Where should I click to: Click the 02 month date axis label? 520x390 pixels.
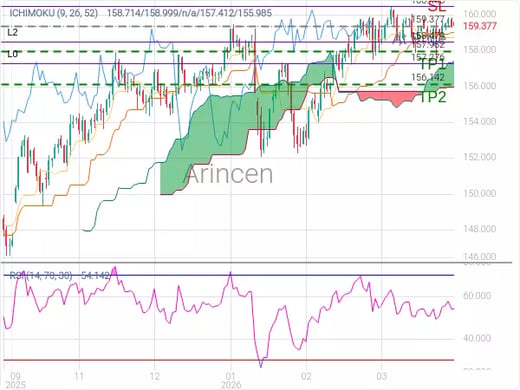306,376
